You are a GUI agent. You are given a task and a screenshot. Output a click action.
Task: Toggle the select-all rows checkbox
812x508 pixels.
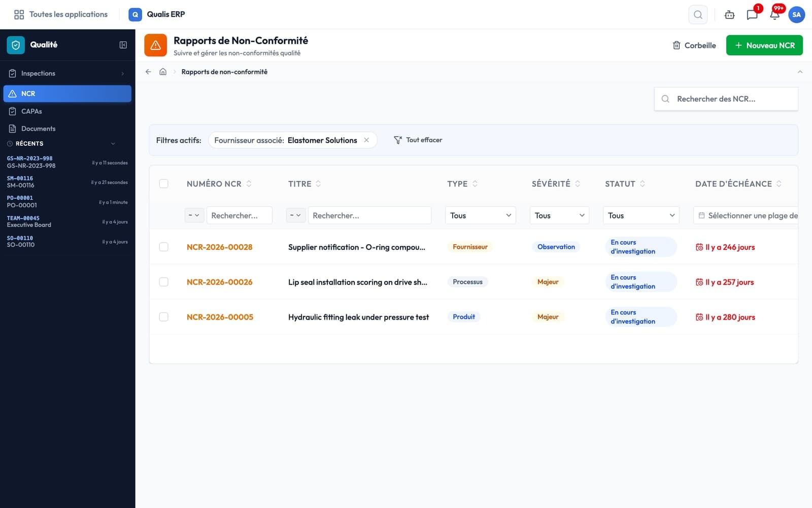tap(163, 184)
